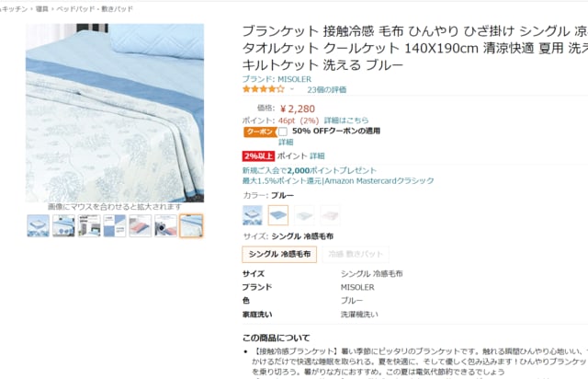The image size is (588, 379).
Task: Select the fifth thumbnail with pink blanket
Action: 140,225
